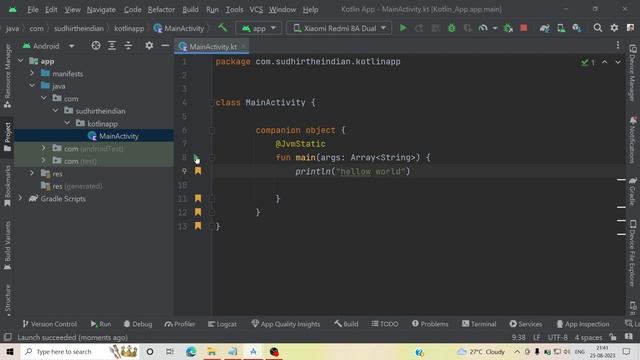
Task: Toggle the Project tool window sidebar tab
Action: point(7,137)
